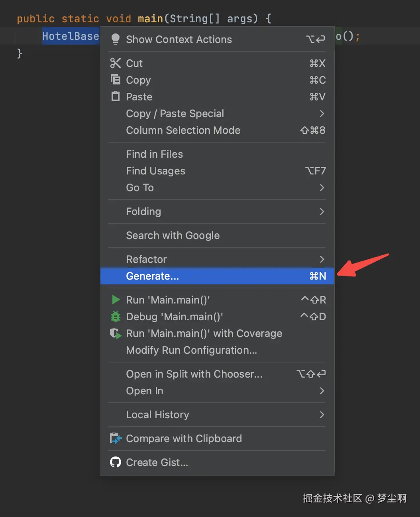420x517 pixels.
Task: Click the highlighted HotelBase text in editor
Action: pyautogui.click(x=70, y=37)
